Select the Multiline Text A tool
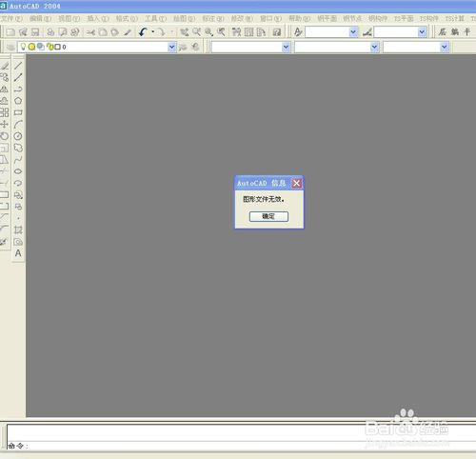 (18, 253)
